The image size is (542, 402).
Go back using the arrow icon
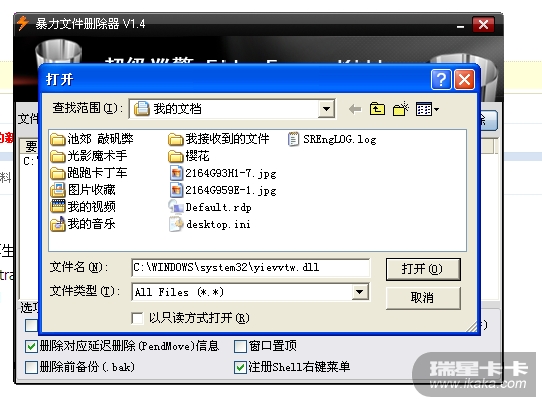point(355,109)
